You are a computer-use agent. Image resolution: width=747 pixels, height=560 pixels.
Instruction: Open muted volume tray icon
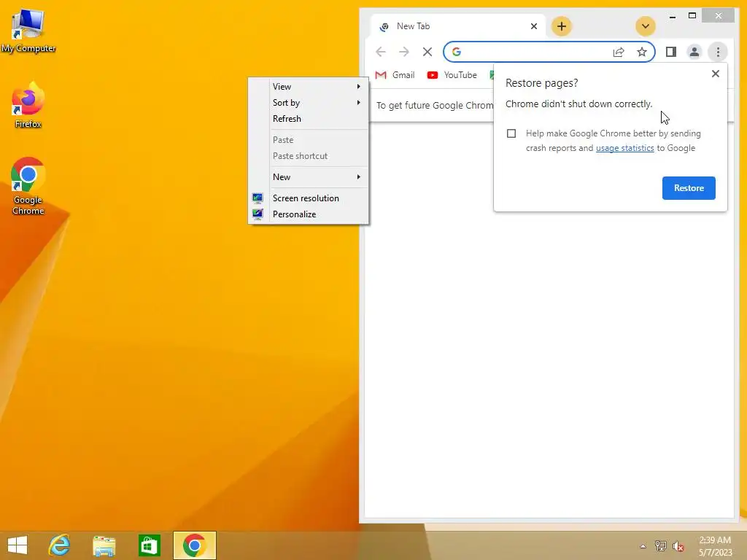pyautogui.click(x=678, y=546)
